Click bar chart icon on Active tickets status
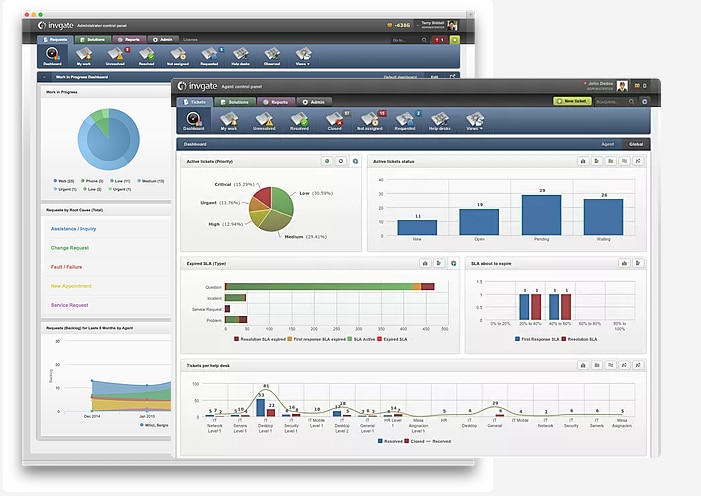 pos(583,161)
